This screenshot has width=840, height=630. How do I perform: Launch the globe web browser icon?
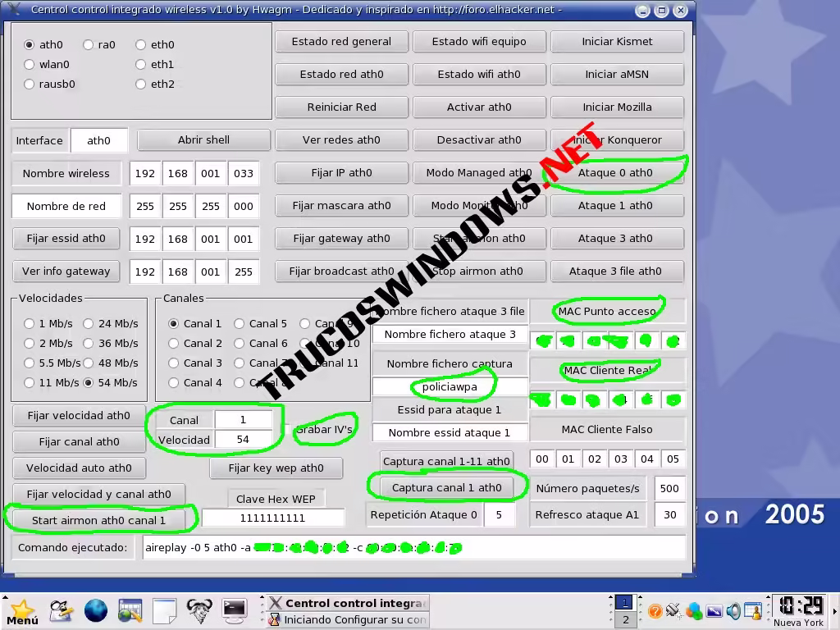(96, 610)
